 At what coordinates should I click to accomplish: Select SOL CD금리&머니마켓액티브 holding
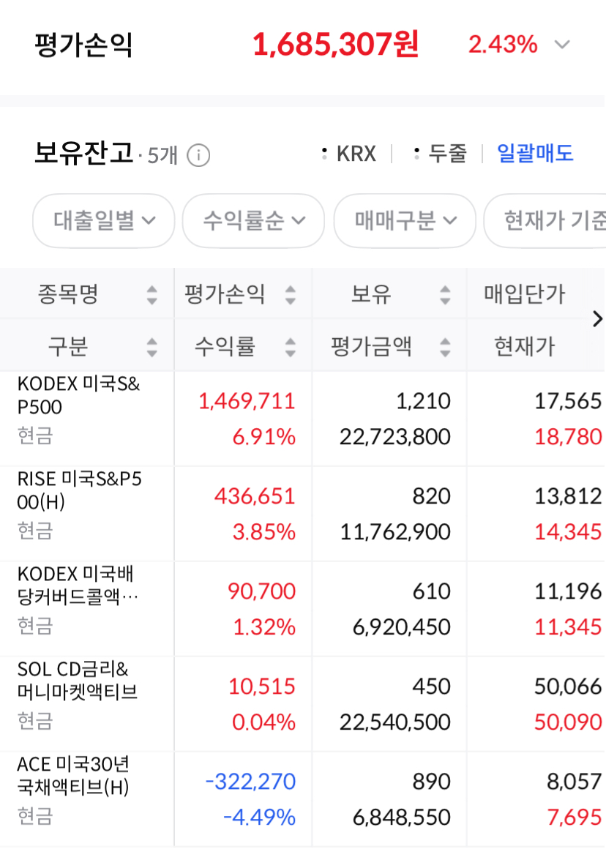coord(303,704)
